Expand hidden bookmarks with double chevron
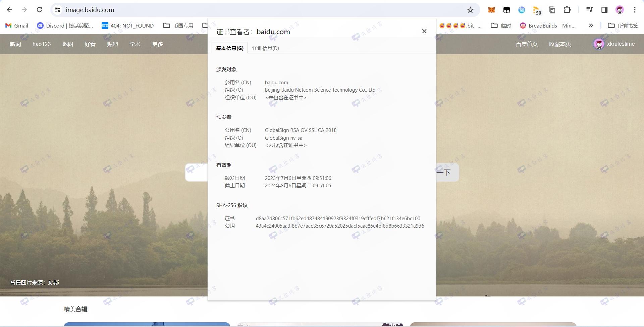The image size is (644, 327). (x=591, y=26)
